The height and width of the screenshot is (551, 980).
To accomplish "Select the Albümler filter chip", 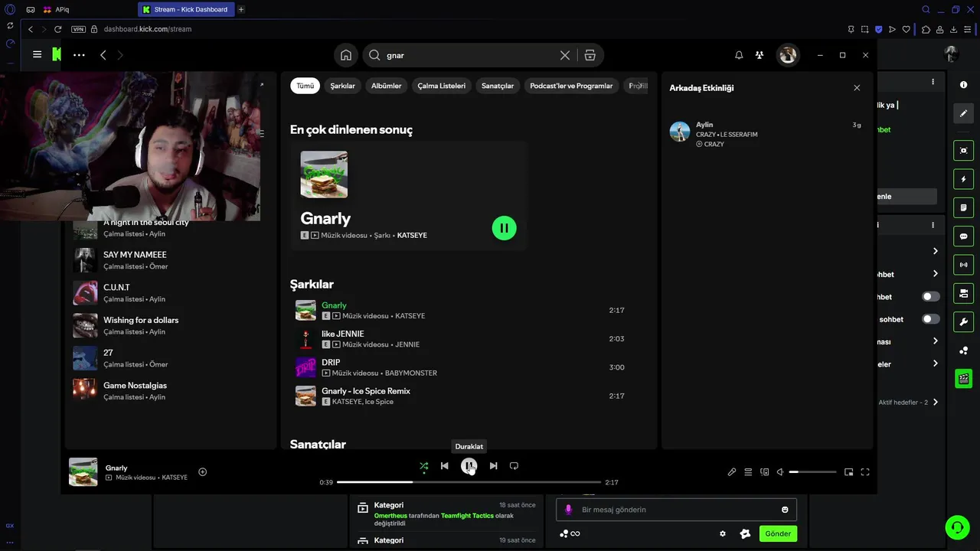I will (x=386, y=86).
